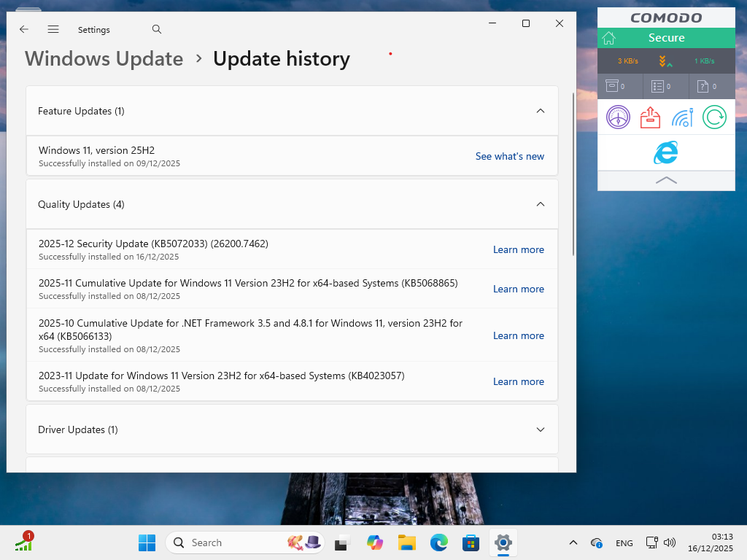
Task: Go back with the Settings back arrow
Action: [24, 29]
